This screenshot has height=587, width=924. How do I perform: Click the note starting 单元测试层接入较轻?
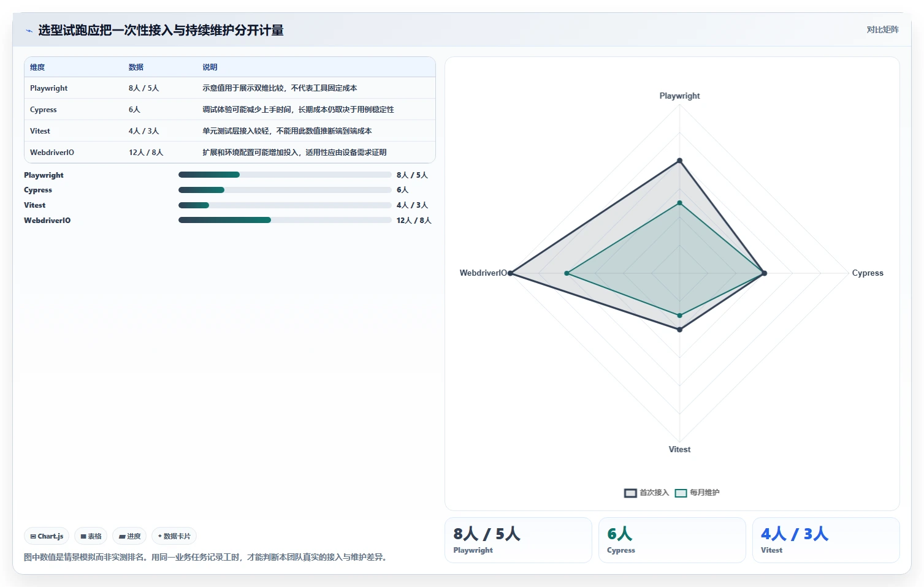[288, 131]
